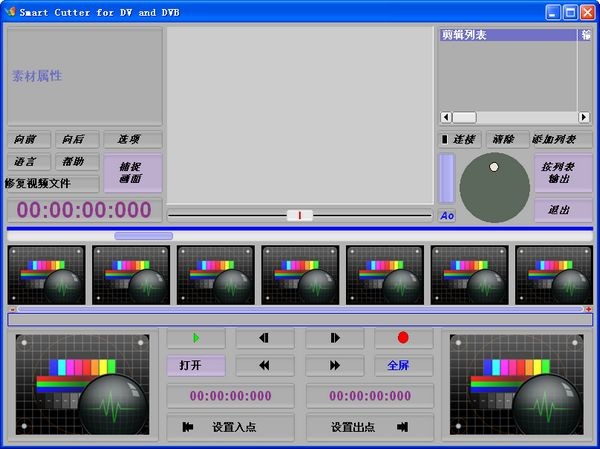Click the 打开 (open) file button
The height and width of the screenshot is (449, 600).
coord(195,366)
